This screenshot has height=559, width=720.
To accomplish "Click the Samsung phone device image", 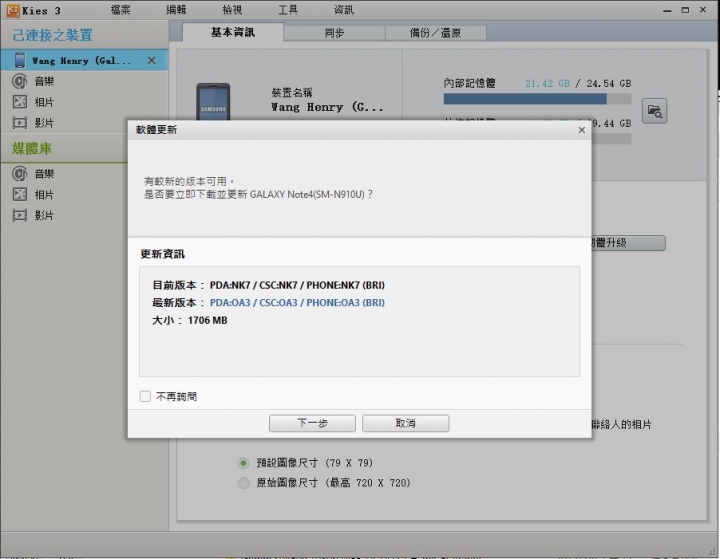I will pos(213,102).
